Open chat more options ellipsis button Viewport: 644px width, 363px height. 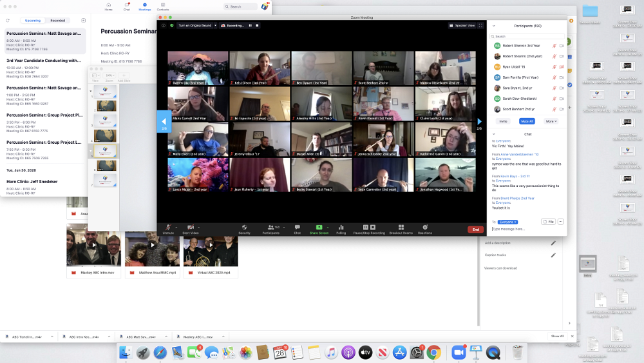(x=561, y=222)
